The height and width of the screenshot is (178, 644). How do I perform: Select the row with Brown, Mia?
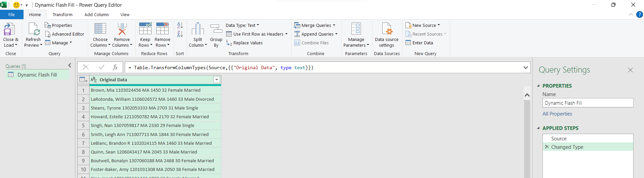(x=155, y=90)
